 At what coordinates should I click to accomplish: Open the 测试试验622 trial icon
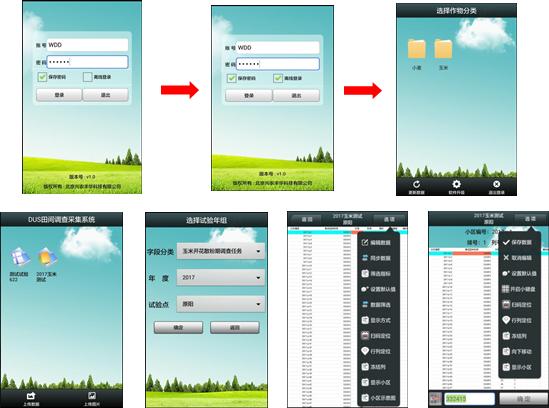20,258
